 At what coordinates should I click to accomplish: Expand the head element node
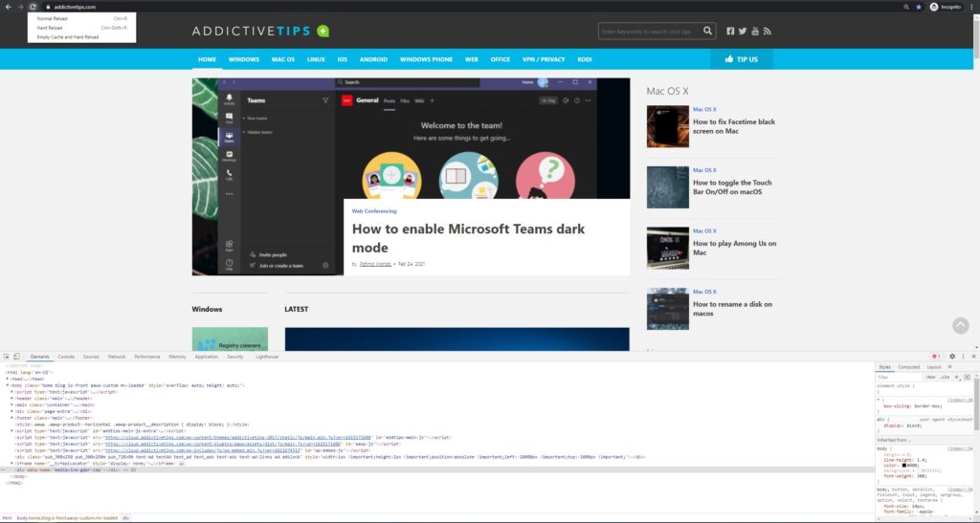[x=8, y=379]
